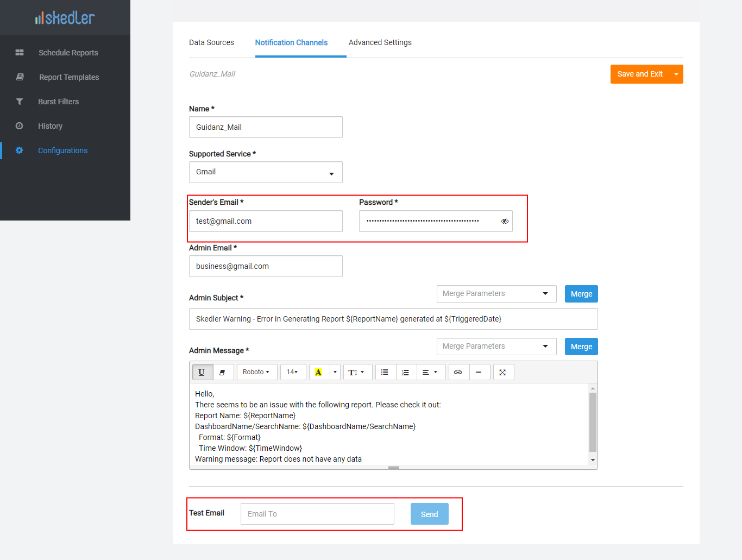
Task: Click inside the Admin Message editor body
Action: click(x=389, y=424)
